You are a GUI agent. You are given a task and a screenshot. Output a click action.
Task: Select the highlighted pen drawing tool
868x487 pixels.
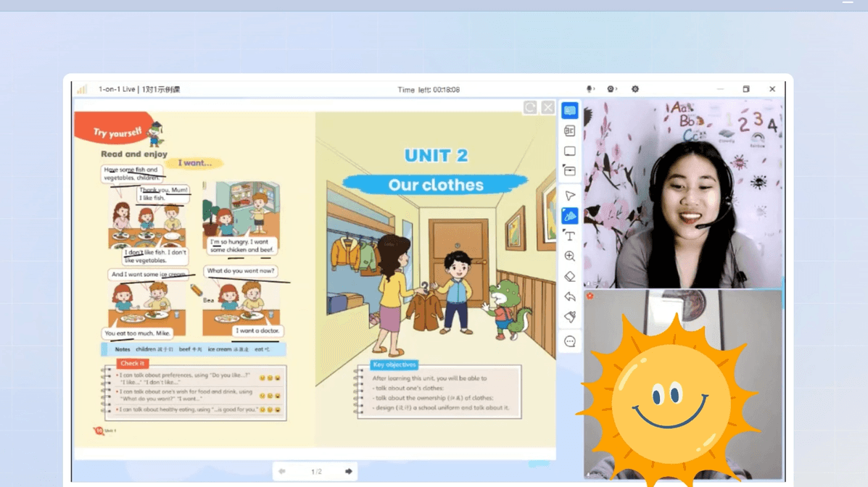pyautogui.click(x=569, y=216)
